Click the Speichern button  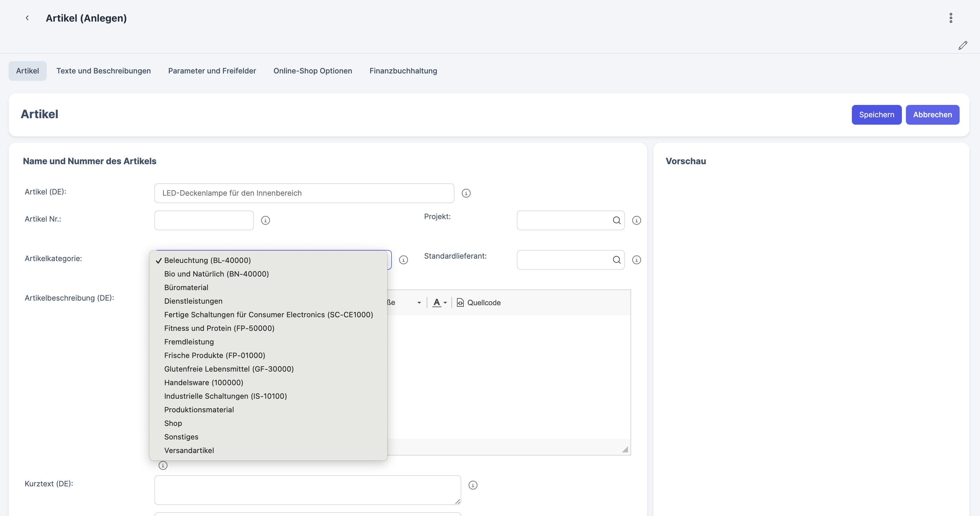click(x=876, y=115)
